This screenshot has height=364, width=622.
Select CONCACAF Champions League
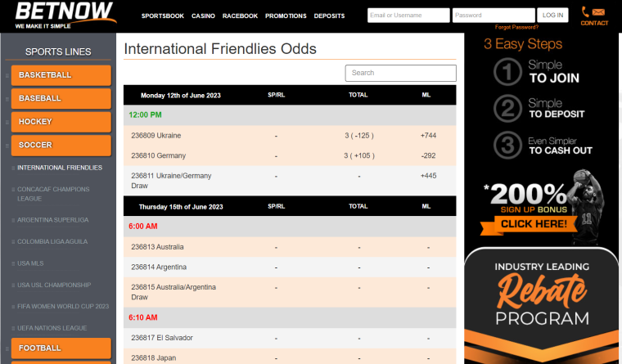pyautogui.click(x=53, y=194)
